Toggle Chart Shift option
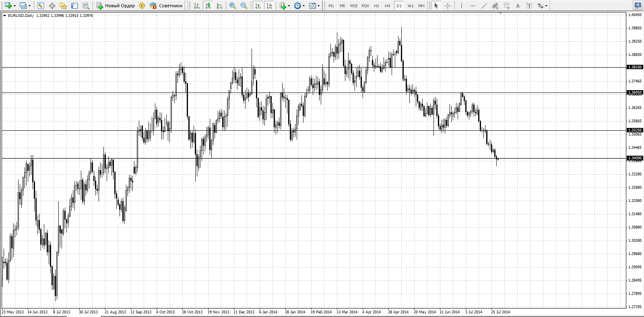The image size is (644, 317). click(x=269, y=6)
